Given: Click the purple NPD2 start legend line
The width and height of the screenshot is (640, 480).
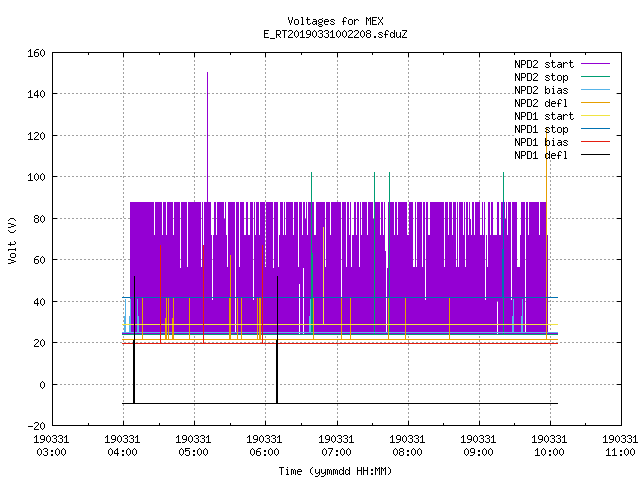Looking at the screenshot, I should click(x=595, y=64).
